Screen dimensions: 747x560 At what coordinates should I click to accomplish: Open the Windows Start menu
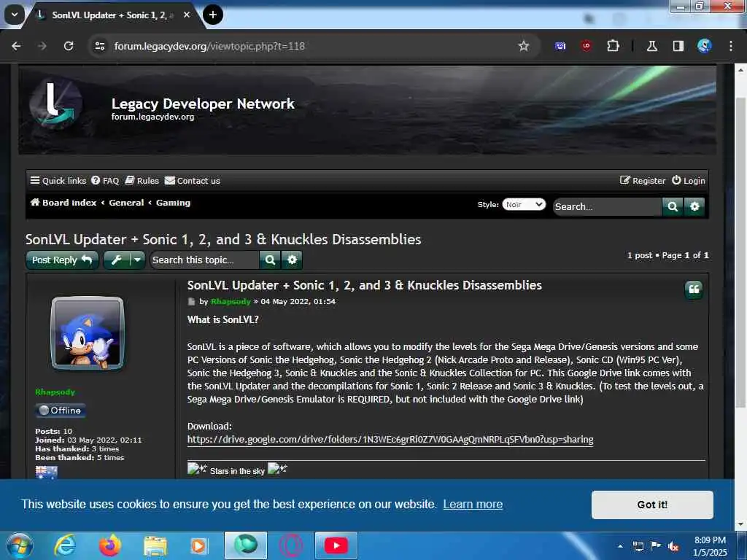pyautogui.click(x=19, y=545)
